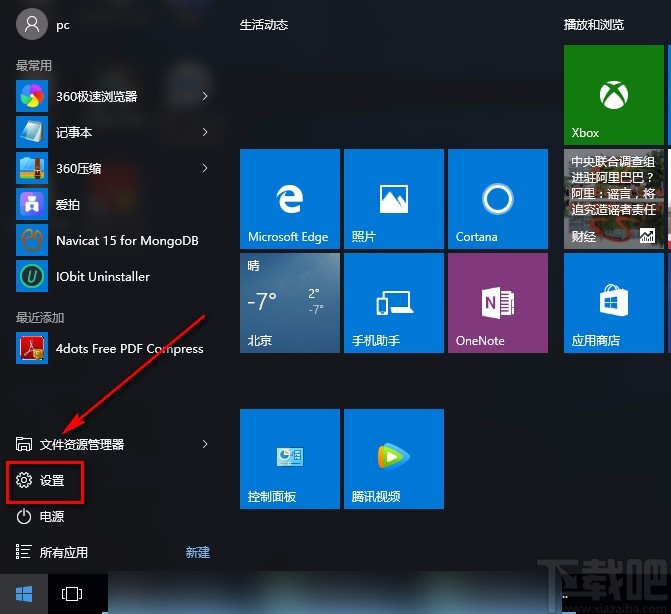Expand the 记事本 jump list arrow

tap(205, 132)
